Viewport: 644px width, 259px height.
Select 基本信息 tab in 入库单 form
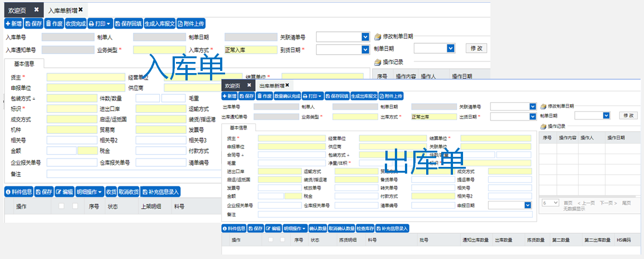click(24, 64)
